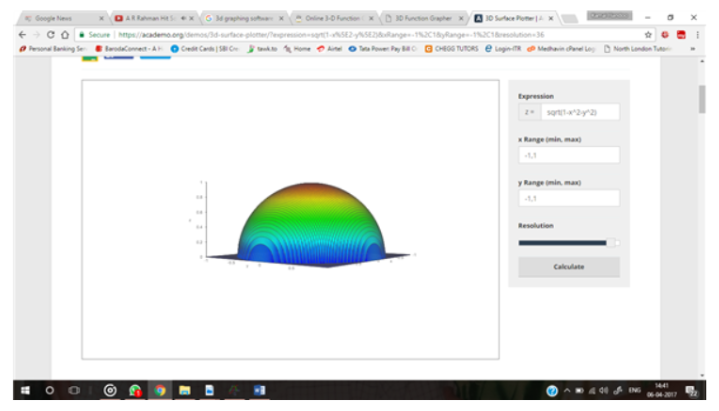Open Microsoft Word from the taskbar
This screenshot has width=719, height=411.
[x=259, y=390]
